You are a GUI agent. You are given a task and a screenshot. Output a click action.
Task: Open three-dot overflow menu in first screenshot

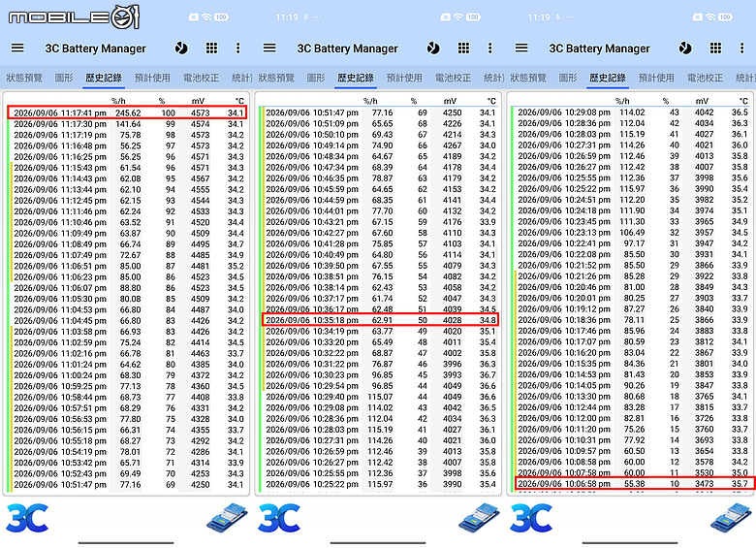[x=237, y=48]
